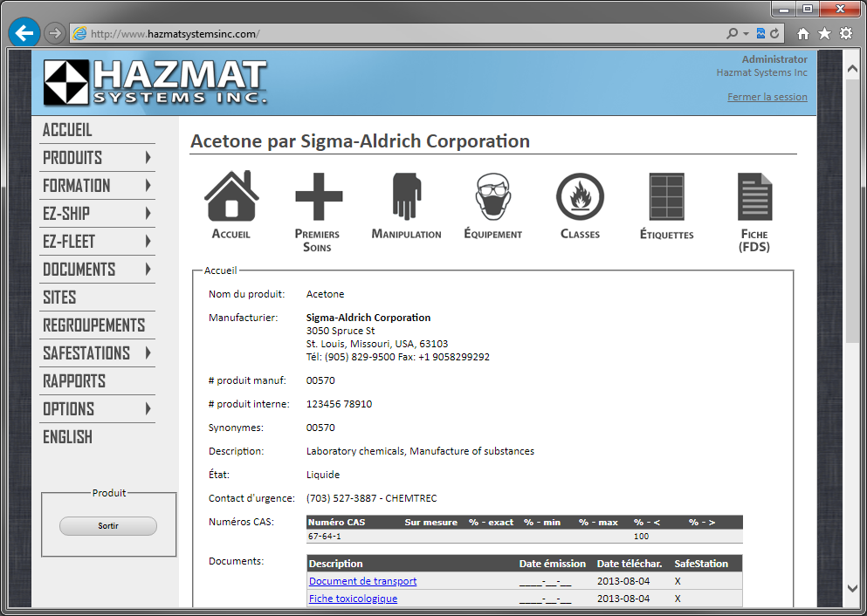Click the Fermer la session link
Image resolution: width=867 pixels, height=616 pixels.
click(x=767, y=97)
